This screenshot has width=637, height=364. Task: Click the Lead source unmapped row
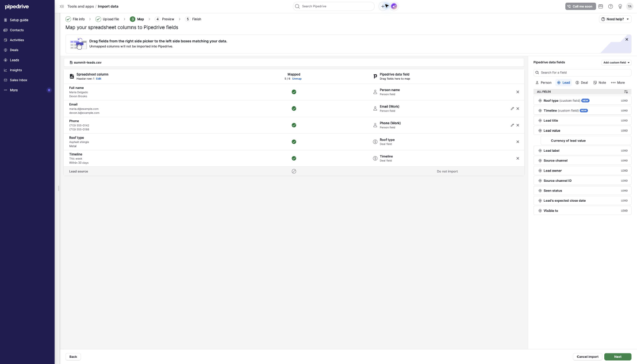(x=294, y=171)
